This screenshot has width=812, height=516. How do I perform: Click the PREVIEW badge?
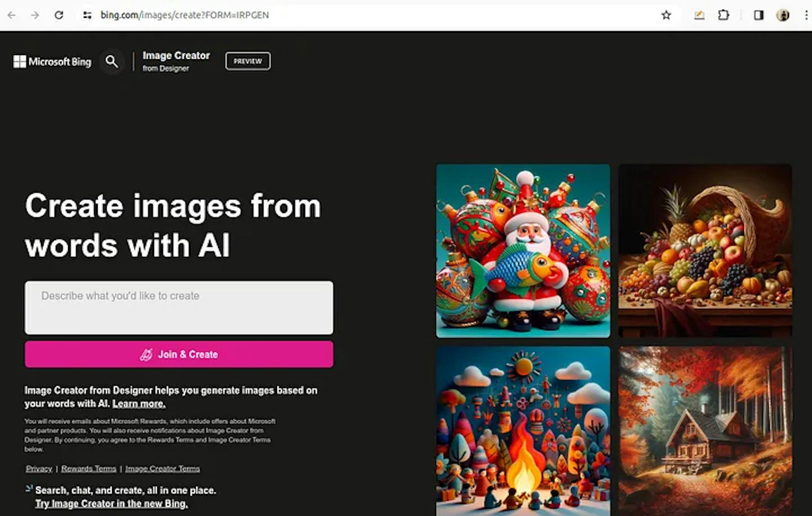click(247, 61)
